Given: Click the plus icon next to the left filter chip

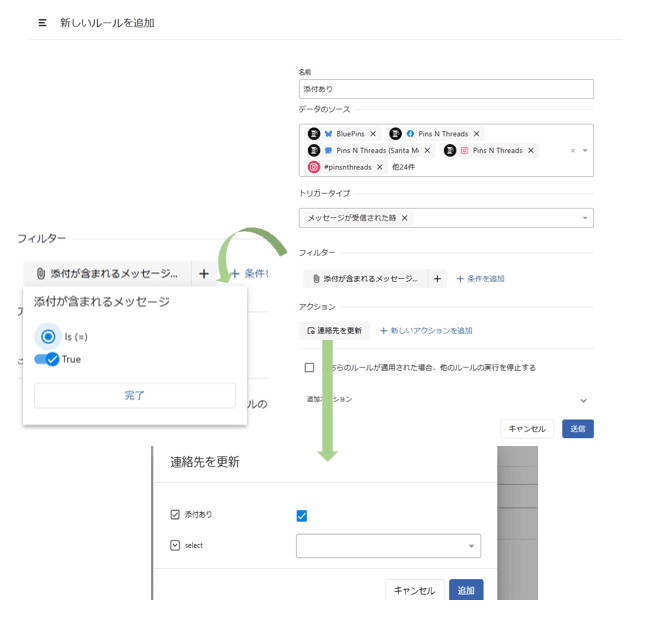Looking at the screenshot, I should [204, 273].
